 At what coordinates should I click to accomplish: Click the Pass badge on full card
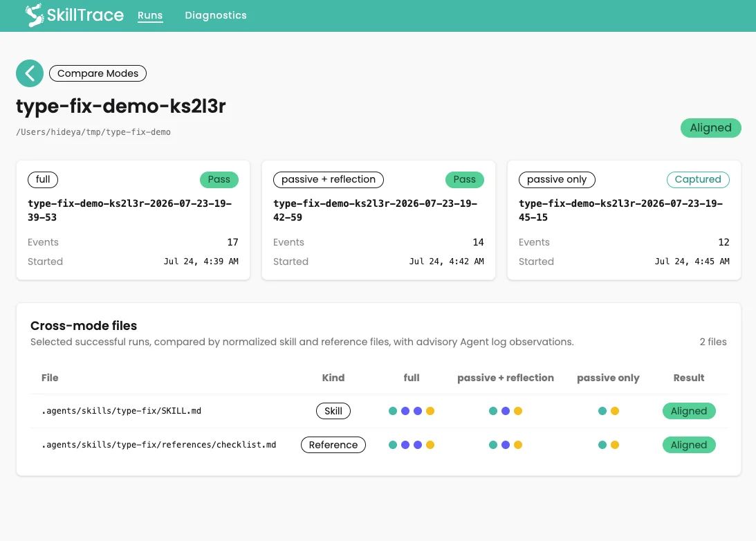click(x=219, y=179)
